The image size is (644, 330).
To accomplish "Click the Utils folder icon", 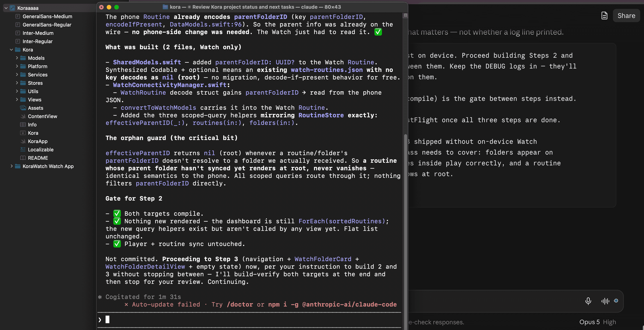I will coord(23,91).
